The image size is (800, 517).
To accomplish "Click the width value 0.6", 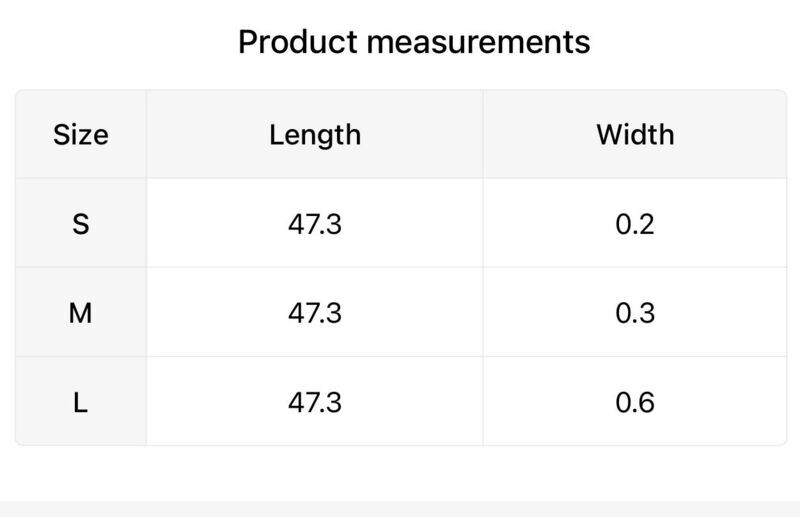I will pyautogui.click(x=635, y=403).
